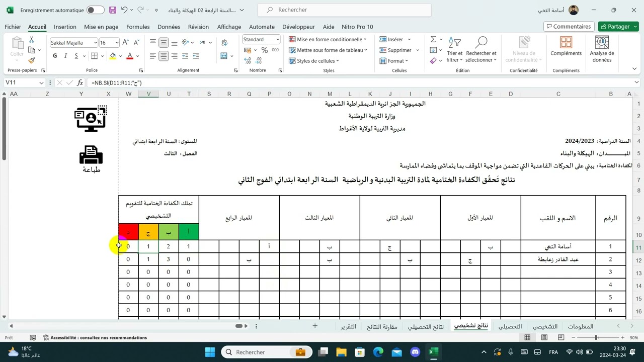Screen dimensions: 644x362
Task: Click in the formula bar field
Action: tap(360, 82)
